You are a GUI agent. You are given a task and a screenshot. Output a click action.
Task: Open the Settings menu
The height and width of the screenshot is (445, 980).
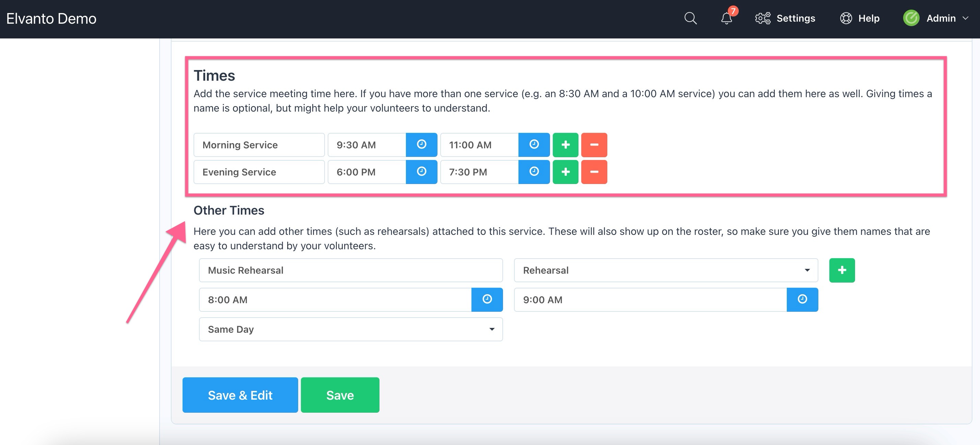point(785,18)
